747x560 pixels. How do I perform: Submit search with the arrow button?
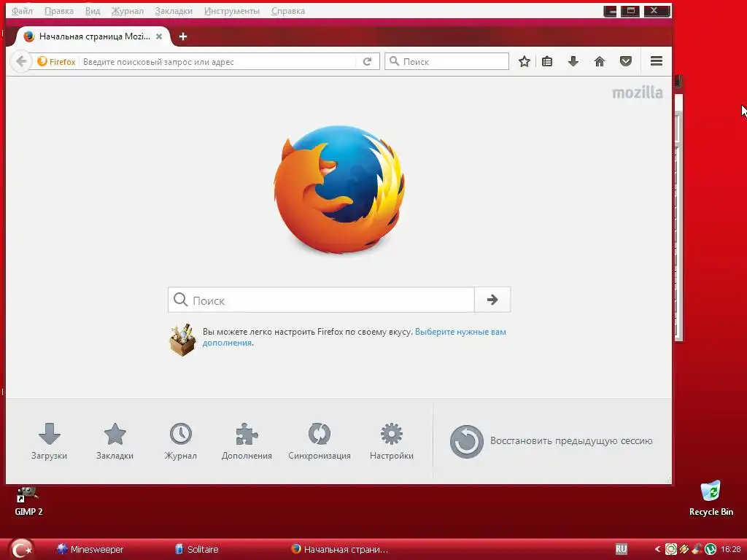492,300
